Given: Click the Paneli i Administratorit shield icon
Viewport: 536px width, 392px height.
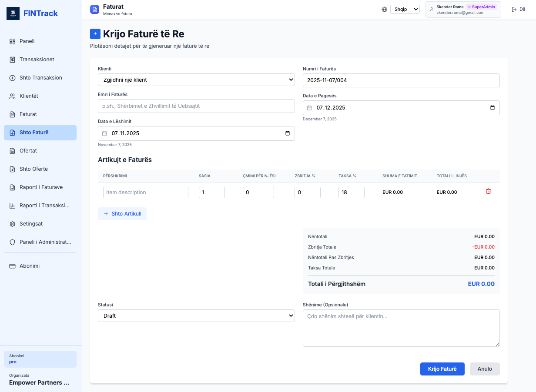Looking at the screenshot, I should coord(12,242).
